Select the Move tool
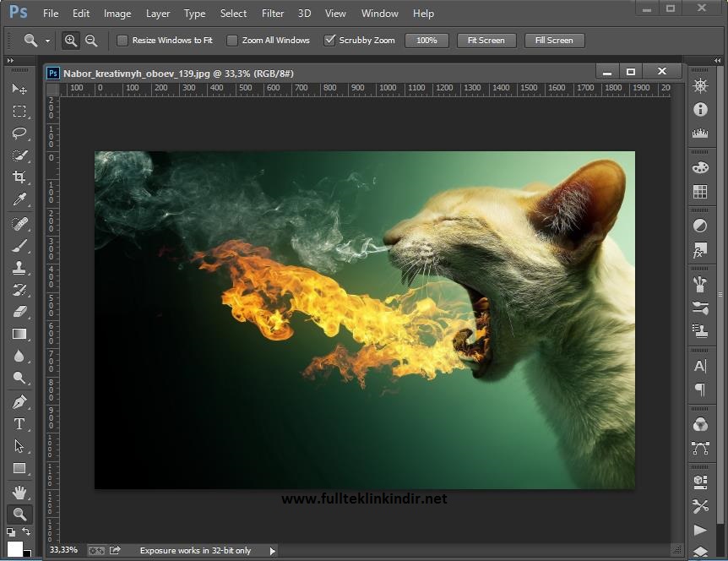 coord(19,89)
